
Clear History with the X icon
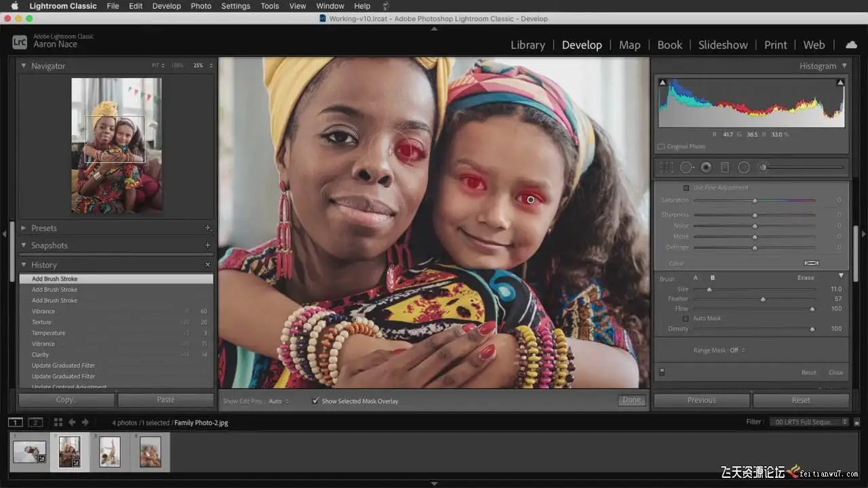pyautogui.click(x=208, y=265)
